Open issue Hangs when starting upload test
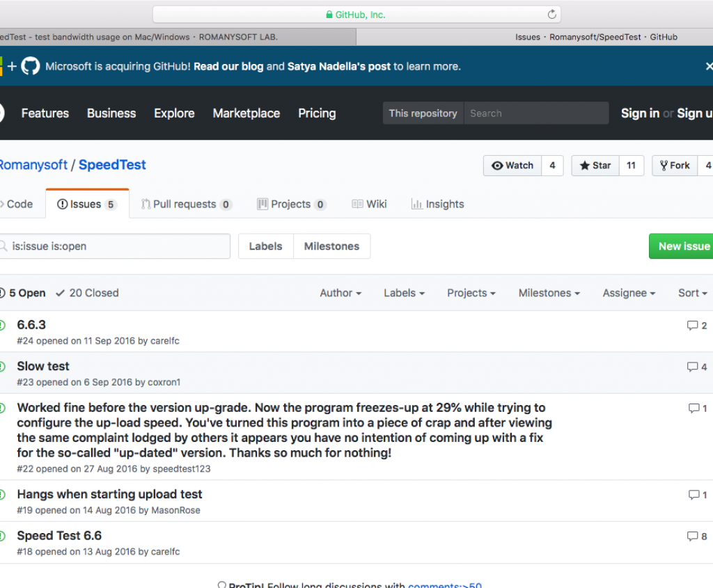 tap(109, 494)
